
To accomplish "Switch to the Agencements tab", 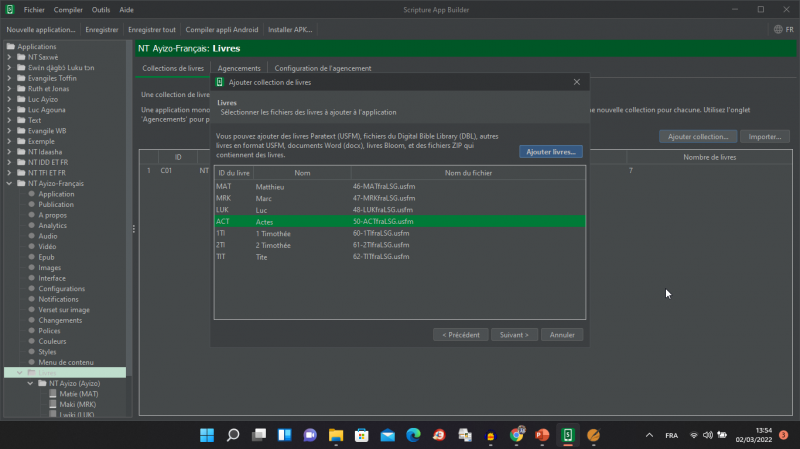I will [x=239, y=68].
